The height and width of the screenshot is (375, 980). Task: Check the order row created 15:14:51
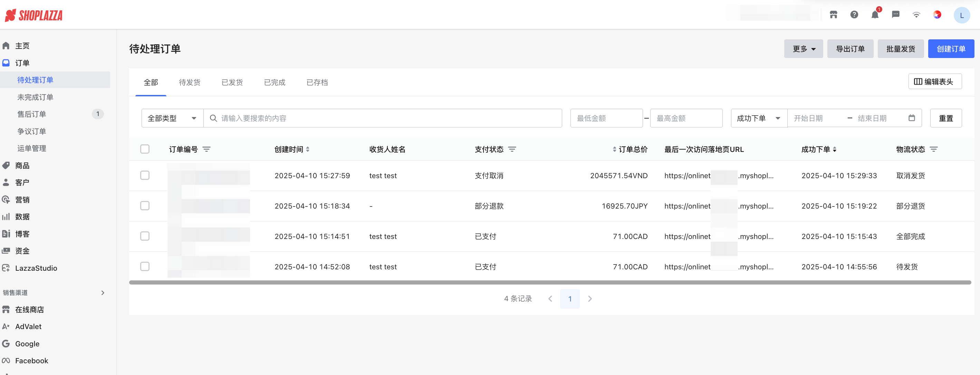(x=145, y=236)
